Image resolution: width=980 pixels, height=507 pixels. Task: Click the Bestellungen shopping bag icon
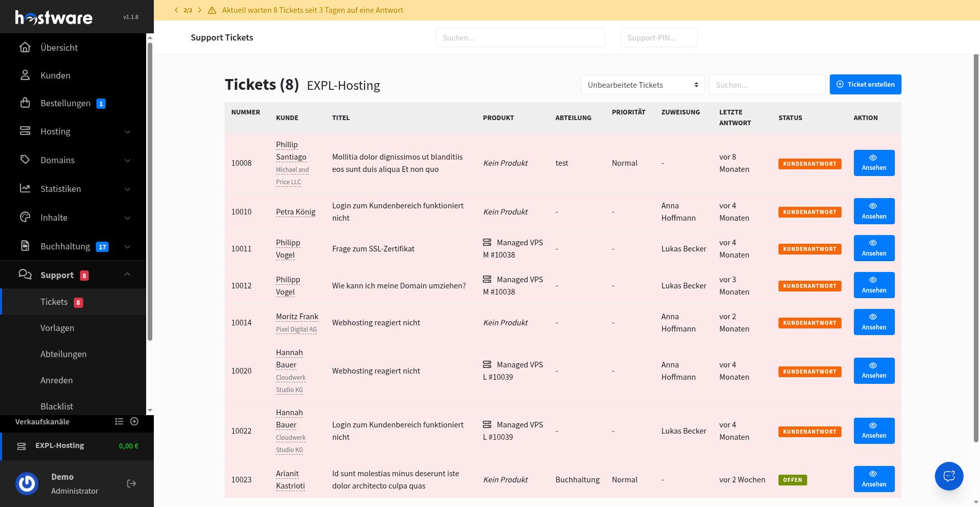point(25,103)
